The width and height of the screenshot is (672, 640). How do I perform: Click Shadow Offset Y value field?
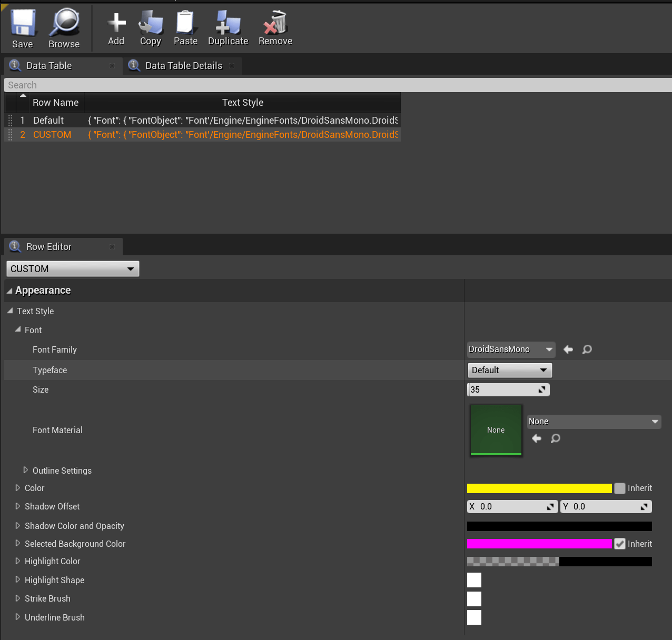(606, 507)
